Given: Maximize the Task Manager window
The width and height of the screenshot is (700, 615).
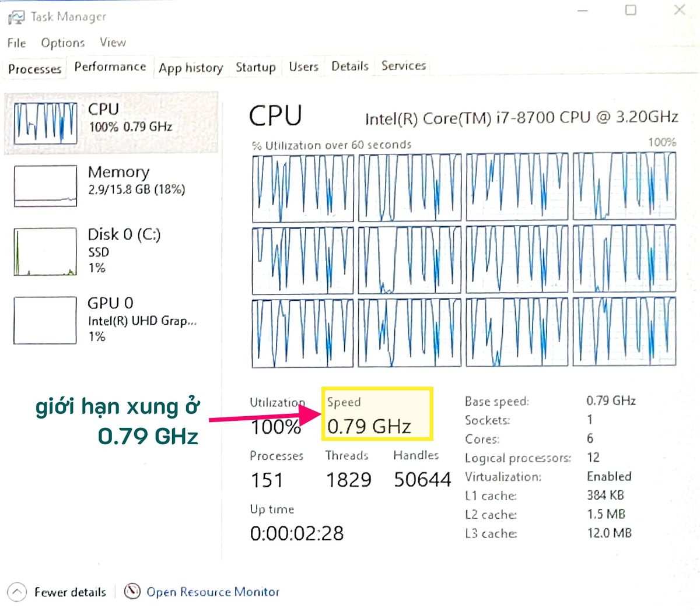Looking at the screenshot, I should 631,10.
